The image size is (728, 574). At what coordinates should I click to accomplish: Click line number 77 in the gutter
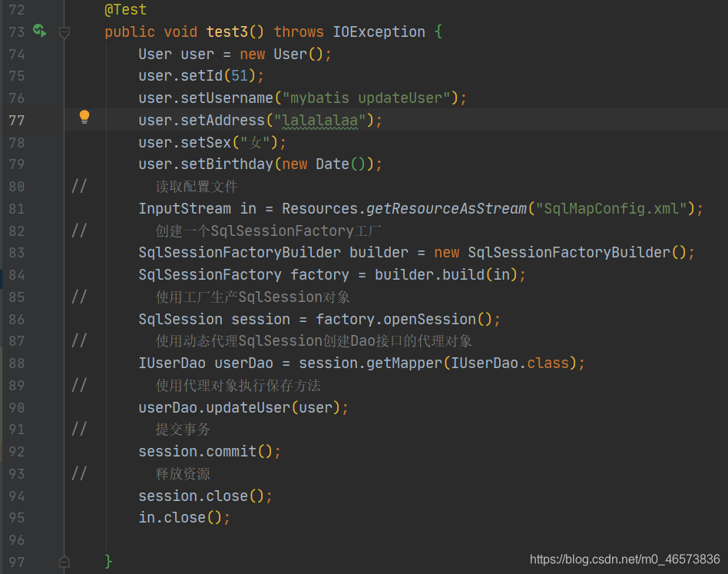click(x=16, y=121)
